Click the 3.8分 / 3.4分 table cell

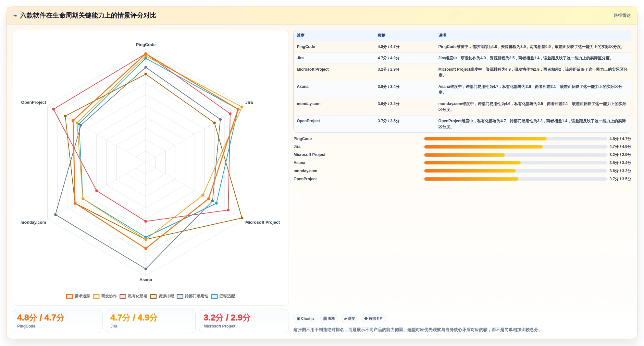(x=389, y=87)
